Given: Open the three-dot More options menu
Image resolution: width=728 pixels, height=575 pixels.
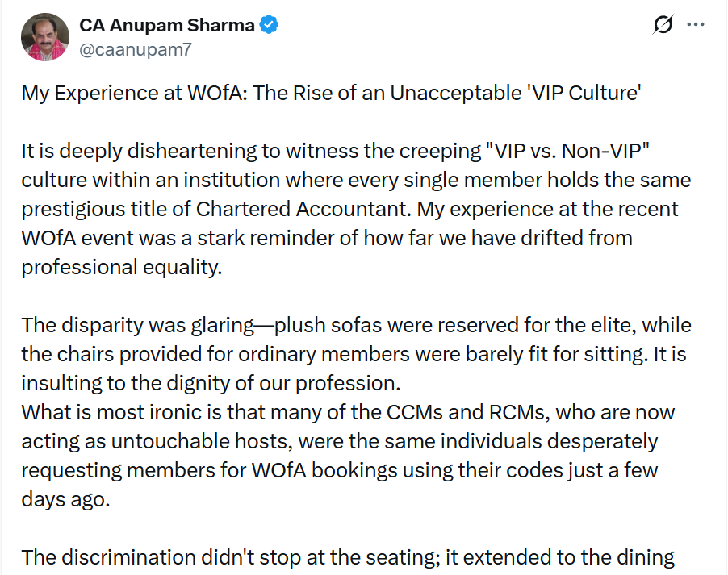Looking at the screenshot, I should [x=696, y=25].
